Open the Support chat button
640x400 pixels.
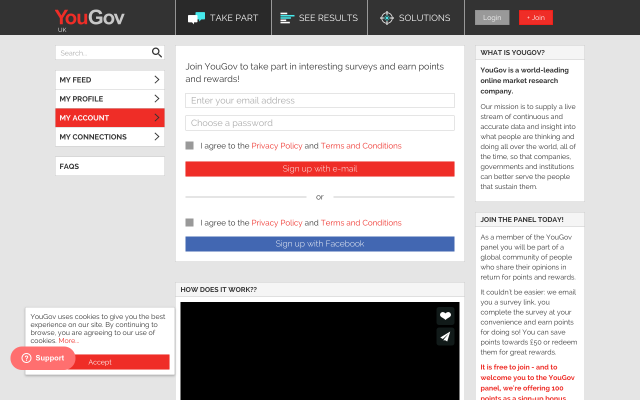tap(43, 358)
